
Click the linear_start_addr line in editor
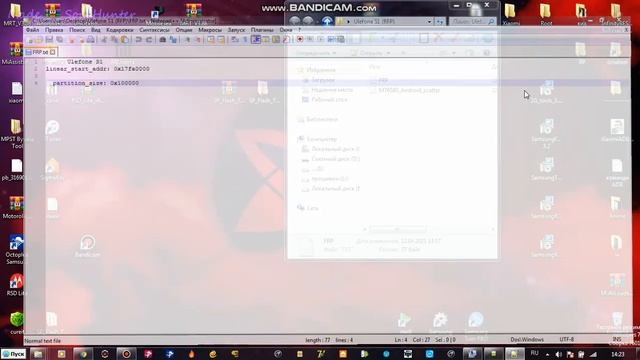pyautogui.click(x=98, y=69)
